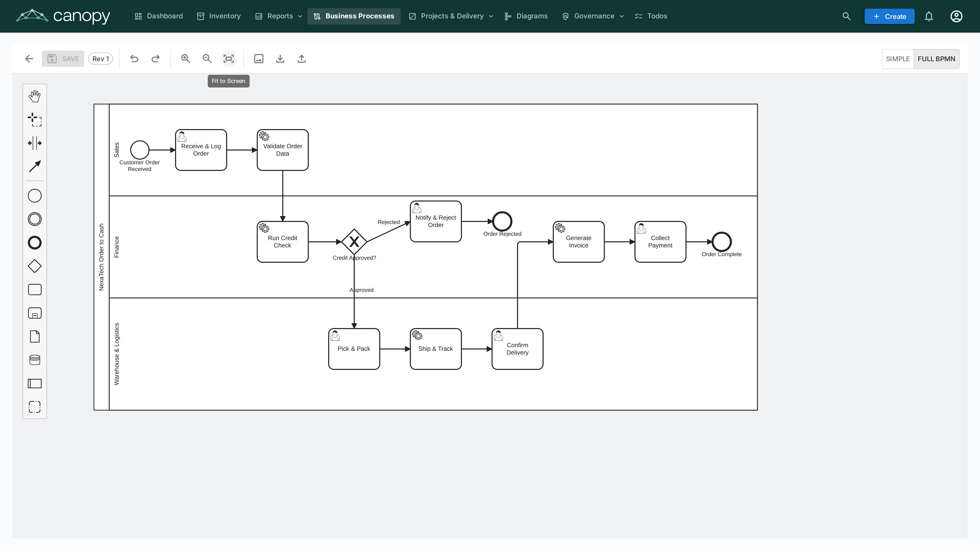Add a start event from palette
980x551 pixels.
coord(35,196)
